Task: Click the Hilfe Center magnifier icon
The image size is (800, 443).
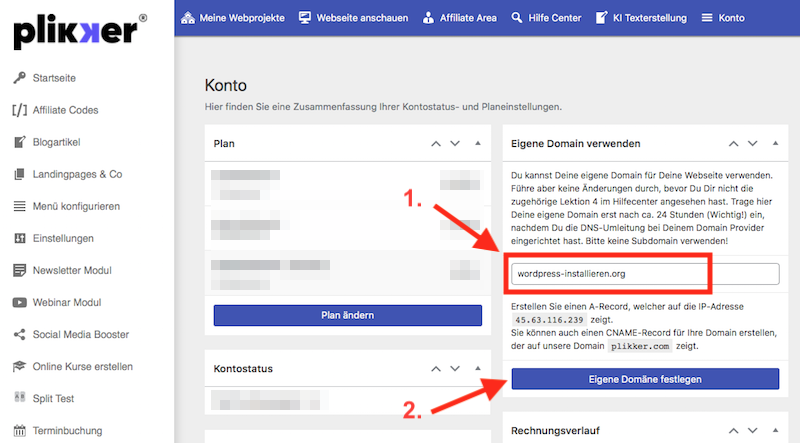Action: [517, 18]
